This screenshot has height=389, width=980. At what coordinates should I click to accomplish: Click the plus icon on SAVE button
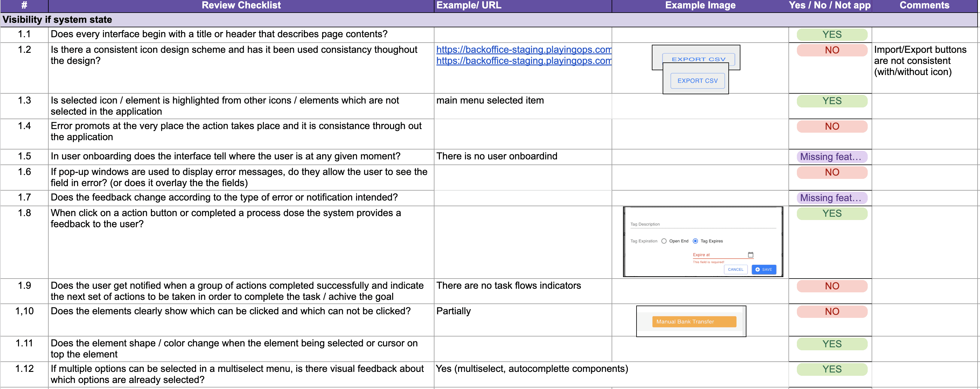[x=757, y=270]
